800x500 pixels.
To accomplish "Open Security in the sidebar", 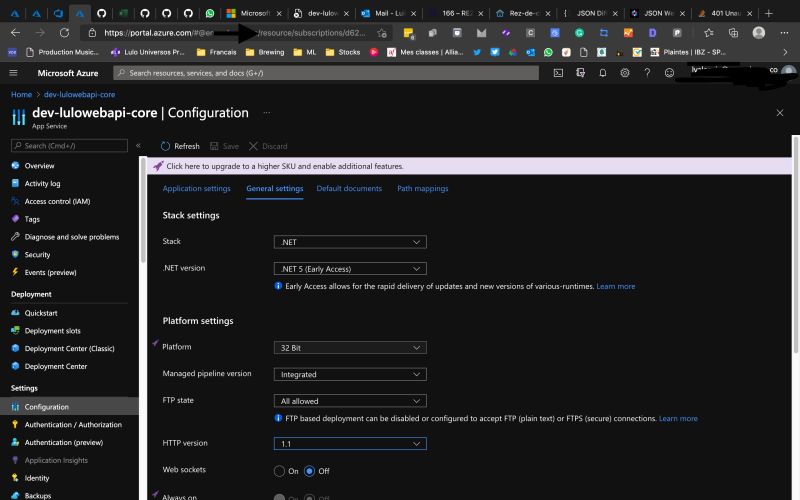I will [37, 255].
